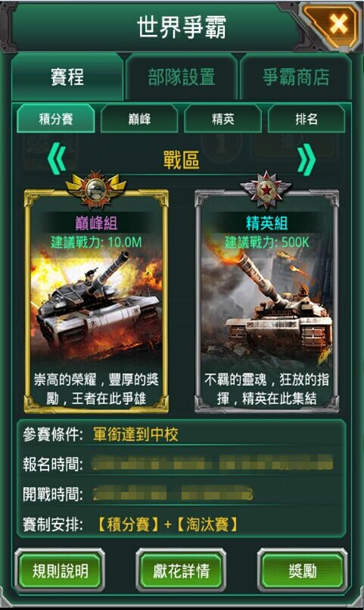Tap the 【積分賽】 schedule link text
The width and height of the screenshot is (364, 610).
[x=128, y=524]
